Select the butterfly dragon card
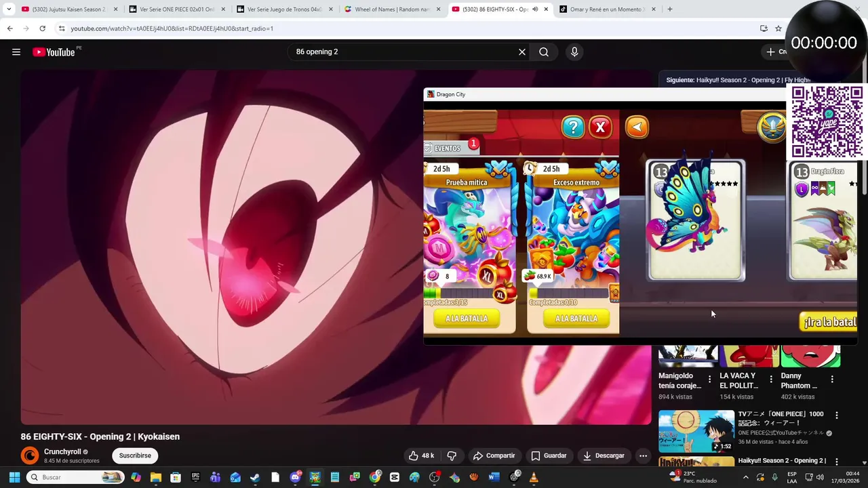This screenshot has height=488, width=868. (696, 220)
